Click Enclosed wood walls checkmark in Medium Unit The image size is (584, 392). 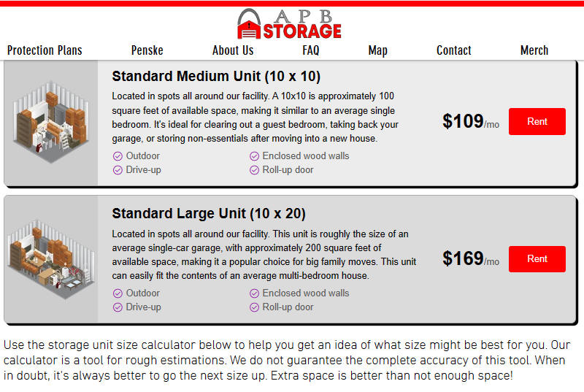point(254,156)
